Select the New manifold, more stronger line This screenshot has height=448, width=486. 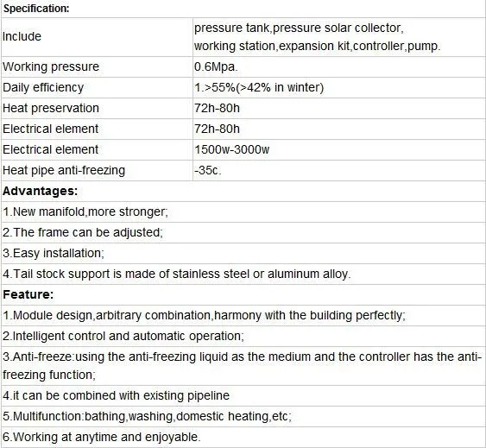[85, 211]
